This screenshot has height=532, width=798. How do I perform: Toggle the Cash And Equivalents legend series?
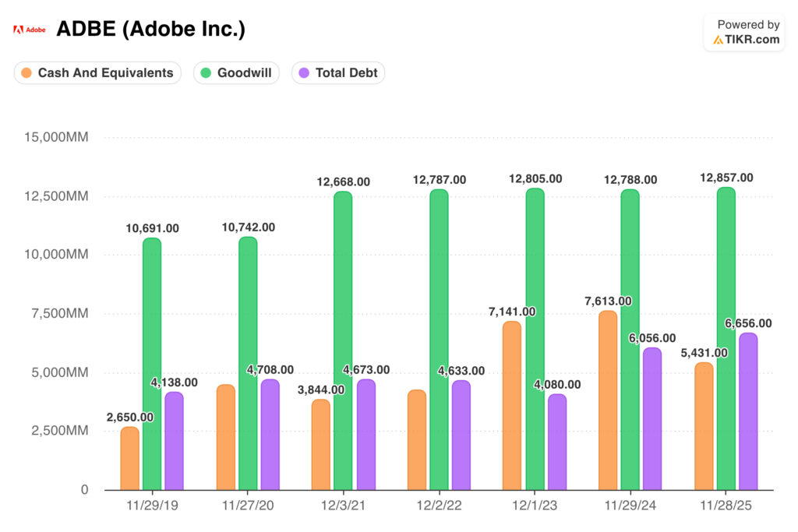98,73
